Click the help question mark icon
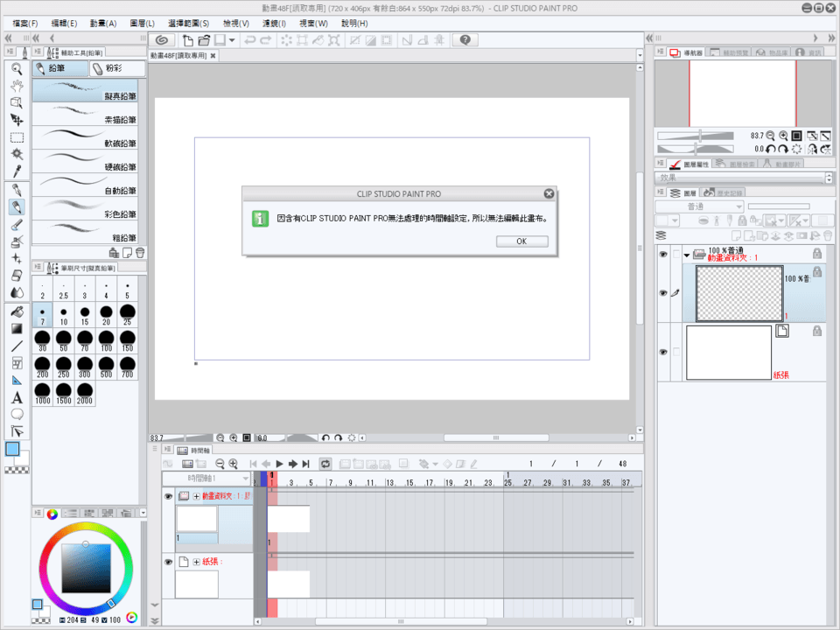This screenshot has width=840, height=630. point(465,40)
